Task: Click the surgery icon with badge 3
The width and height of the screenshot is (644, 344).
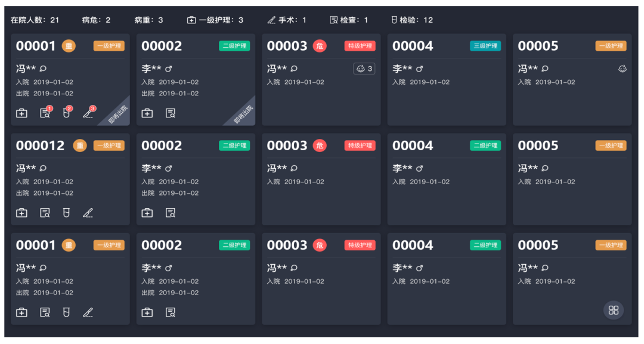Action: pos(88,113)
